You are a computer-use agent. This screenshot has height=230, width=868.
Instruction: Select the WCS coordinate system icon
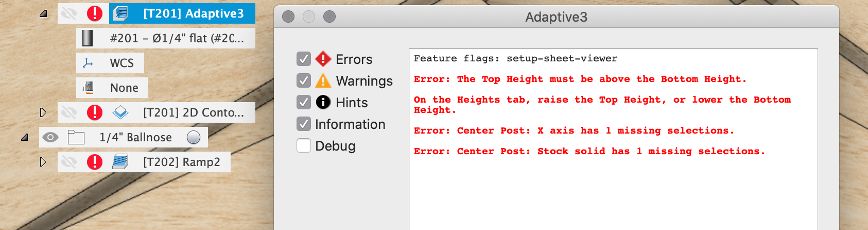tap(88, 63)
